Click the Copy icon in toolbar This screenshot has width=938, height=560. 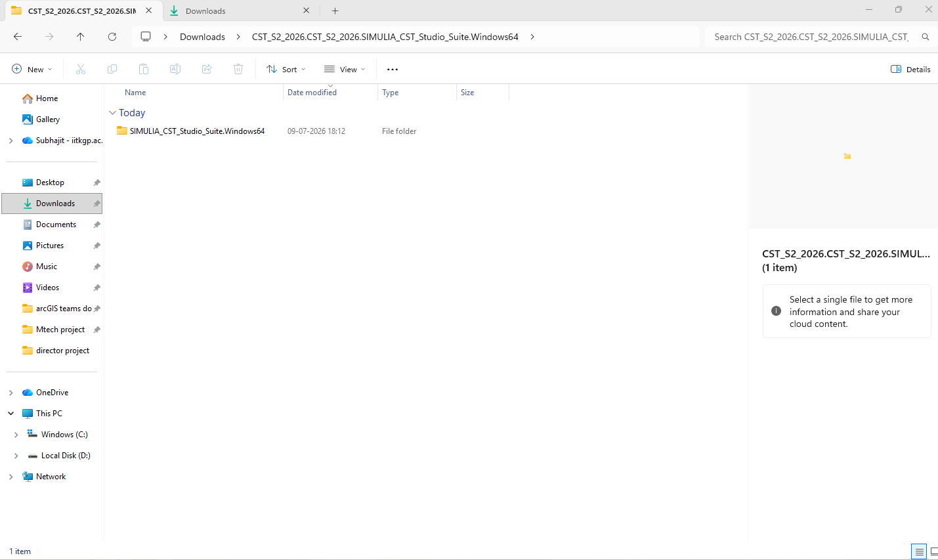112,69
